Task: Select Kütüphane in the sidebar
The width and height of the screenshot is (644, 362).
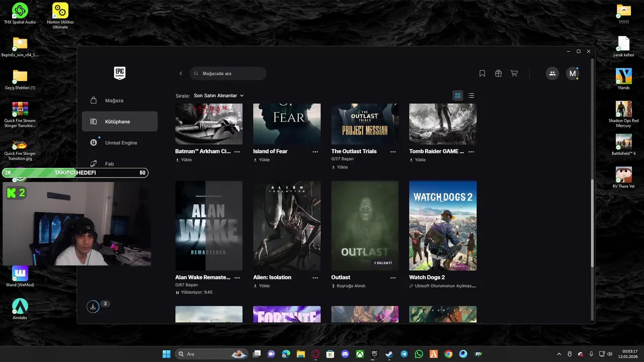Action: coord(120,122)
